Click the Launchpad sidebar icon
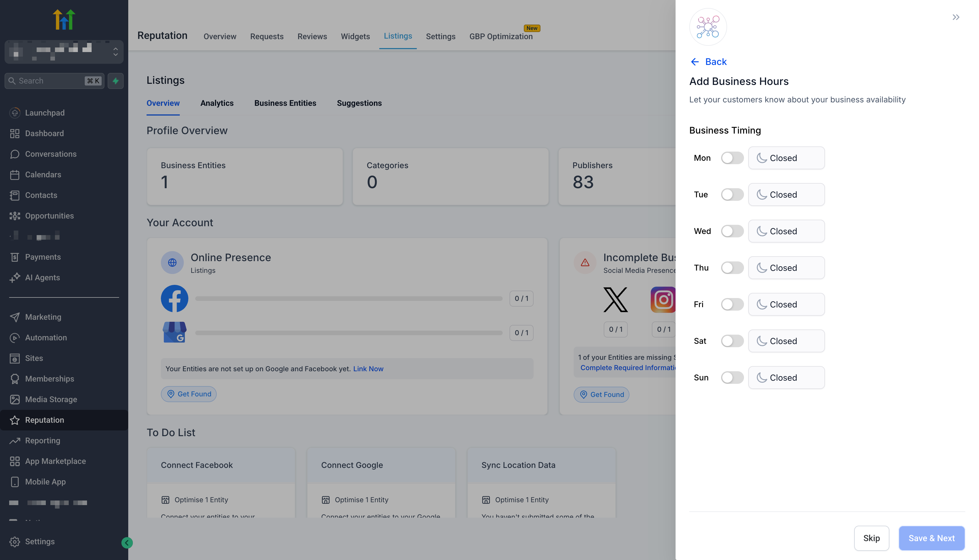This screenshot has width=979, height=560. (15, 113)
